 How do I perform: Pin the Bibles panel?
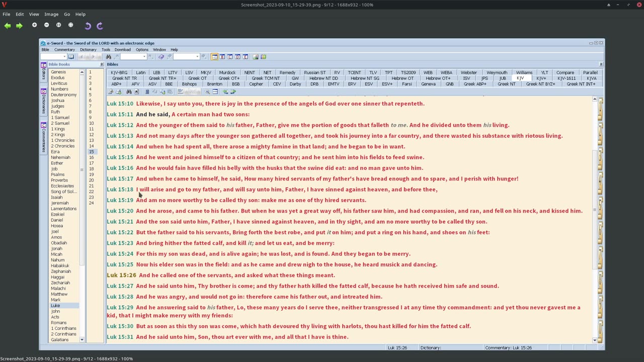[x=601, y=64]
